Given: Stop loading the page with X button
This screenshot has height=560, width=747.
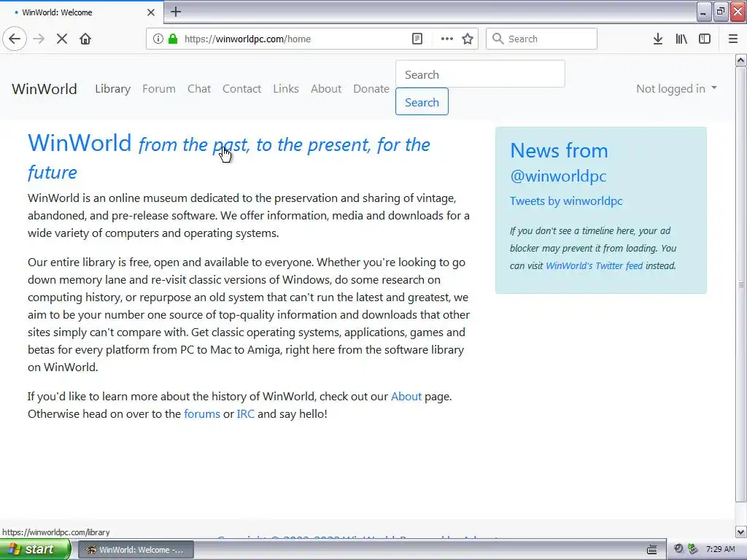Looking at the screenshot, I should click(62, 39).
